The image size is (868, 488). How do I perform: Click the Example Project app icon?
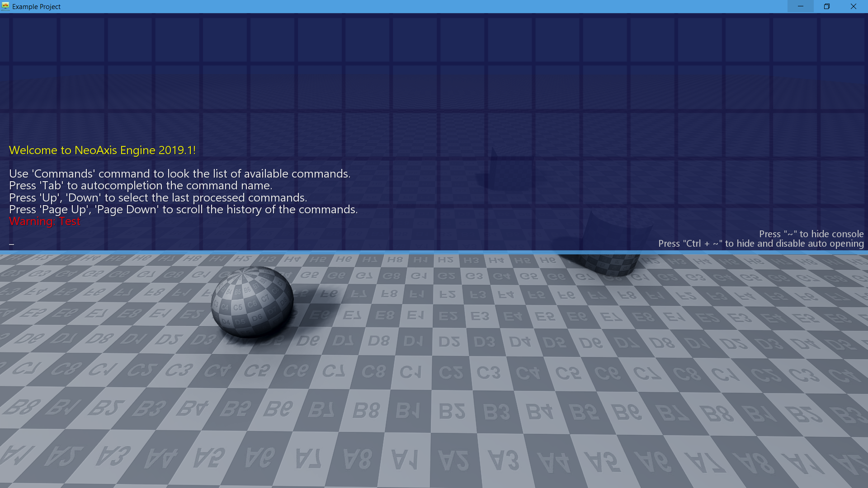coord(5,6)
